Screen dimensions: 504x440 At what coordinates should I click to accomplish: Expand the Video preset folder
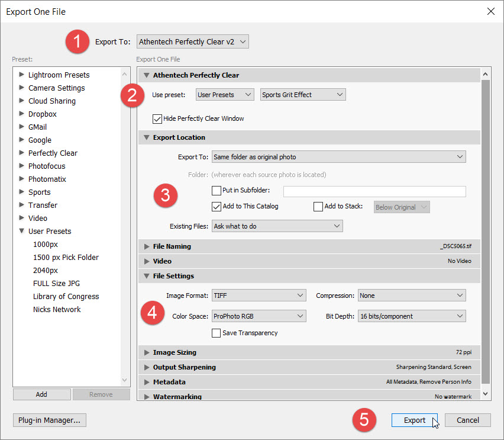[x=21, y=218]
